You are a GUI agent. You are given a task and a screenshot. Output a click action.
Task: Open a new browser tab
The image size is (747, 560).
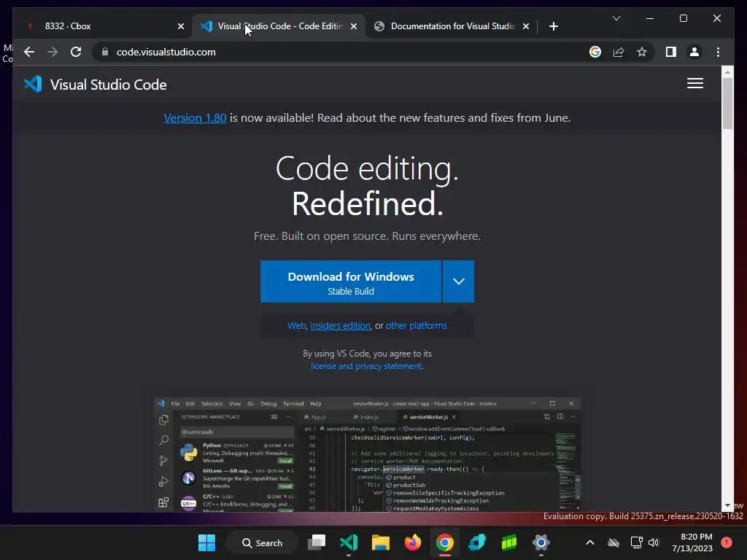[553, 26]
